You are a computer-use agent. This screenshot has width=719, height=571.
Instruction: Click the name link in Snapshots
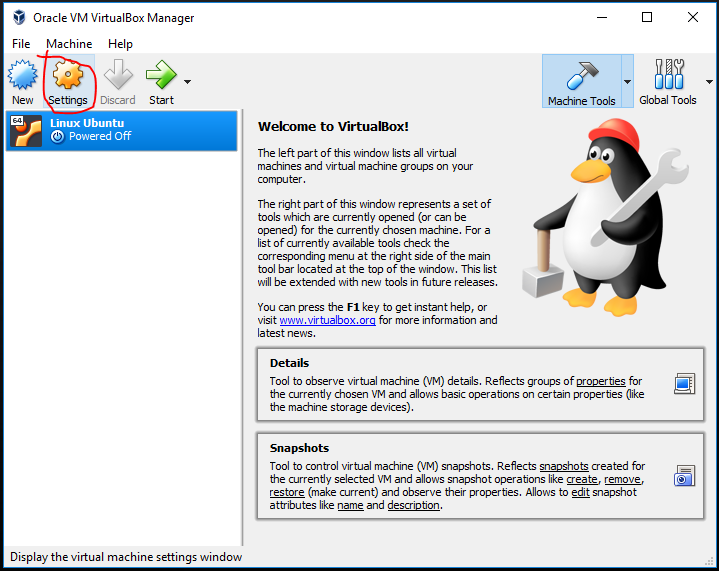pyautogui.click(x=350, y=505)
